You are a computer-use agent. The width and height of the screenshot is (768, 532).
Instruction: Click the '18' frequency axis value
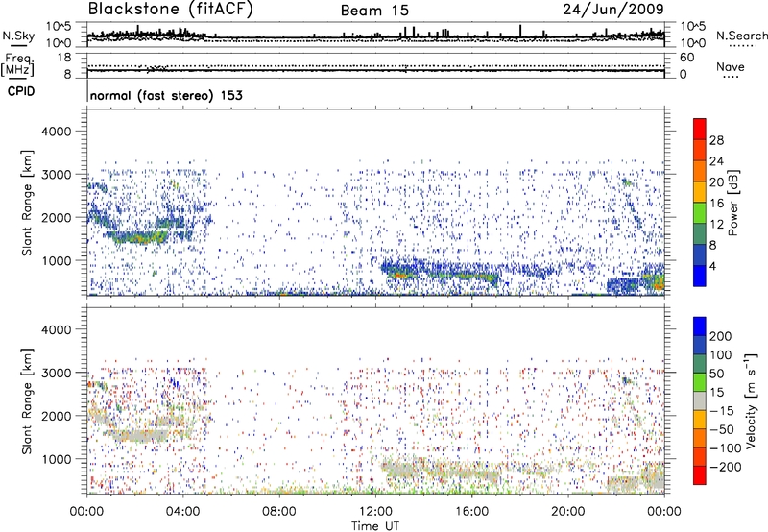64,58
